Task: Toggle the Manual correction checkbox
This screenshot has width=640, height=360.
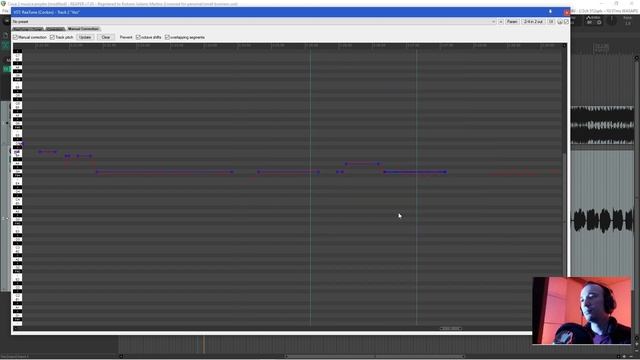Action: pos(16,37)
